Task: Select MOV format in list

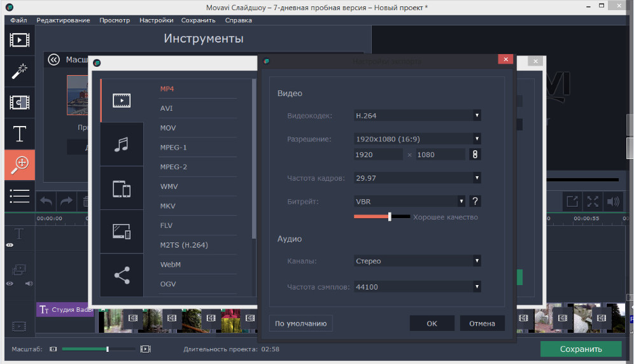Action: click(x=168, y=128)
